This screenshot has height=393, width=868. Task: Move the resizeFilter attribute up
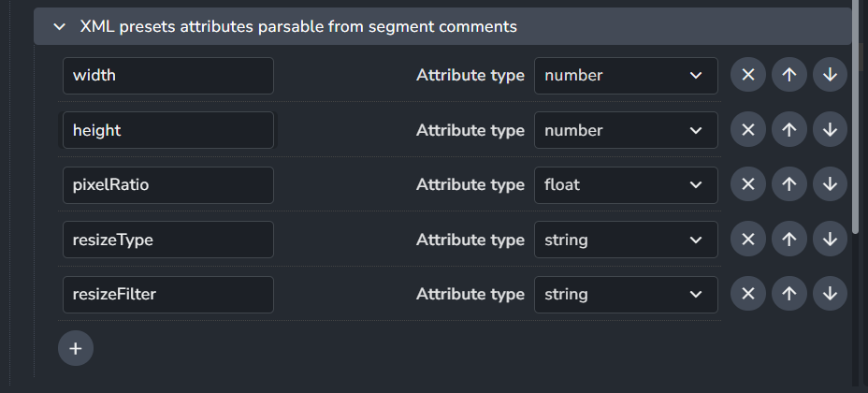tap(788, 294)
